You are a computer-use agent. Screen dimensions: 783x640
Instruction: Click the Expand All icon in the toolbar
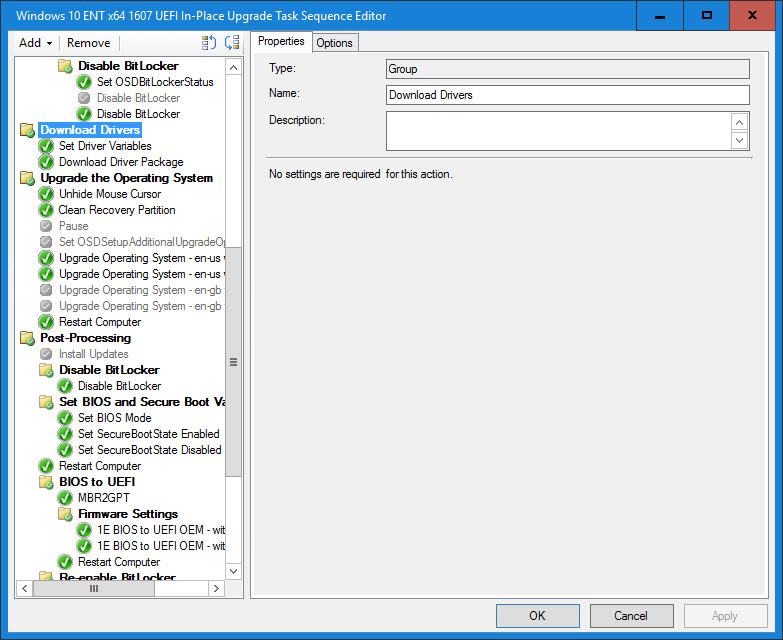click(208, 43)
